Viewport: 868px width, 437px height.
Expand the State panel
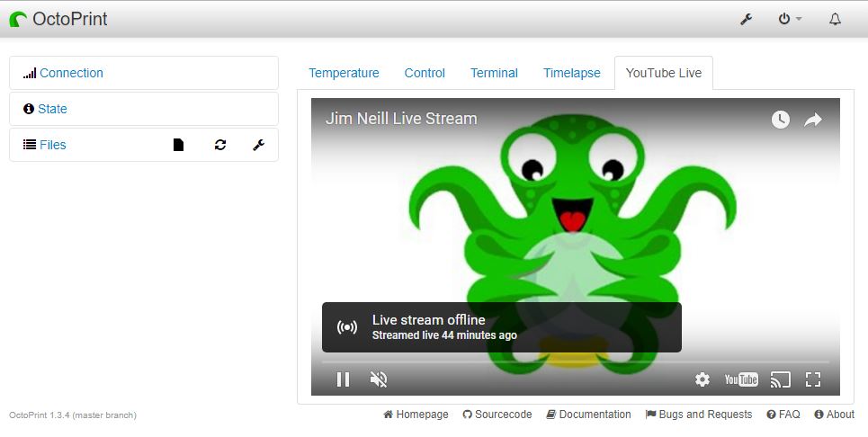(x=52, y=109)
